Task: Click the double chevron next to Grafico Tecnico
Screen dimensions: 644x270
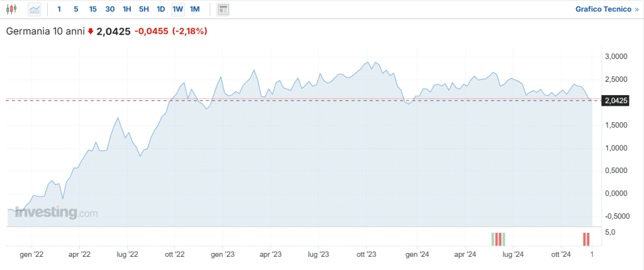Action: (635, 9)
